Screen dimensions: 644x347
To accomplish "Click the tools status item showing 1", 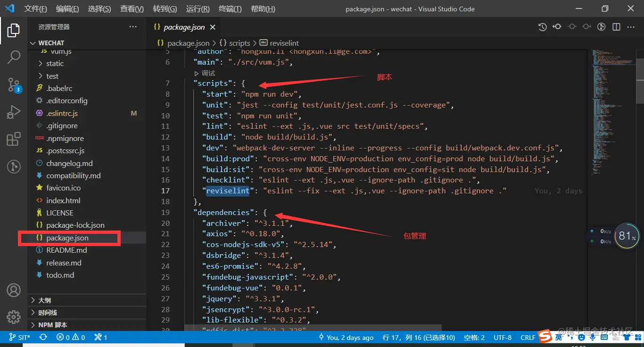I will pos(101,337).
